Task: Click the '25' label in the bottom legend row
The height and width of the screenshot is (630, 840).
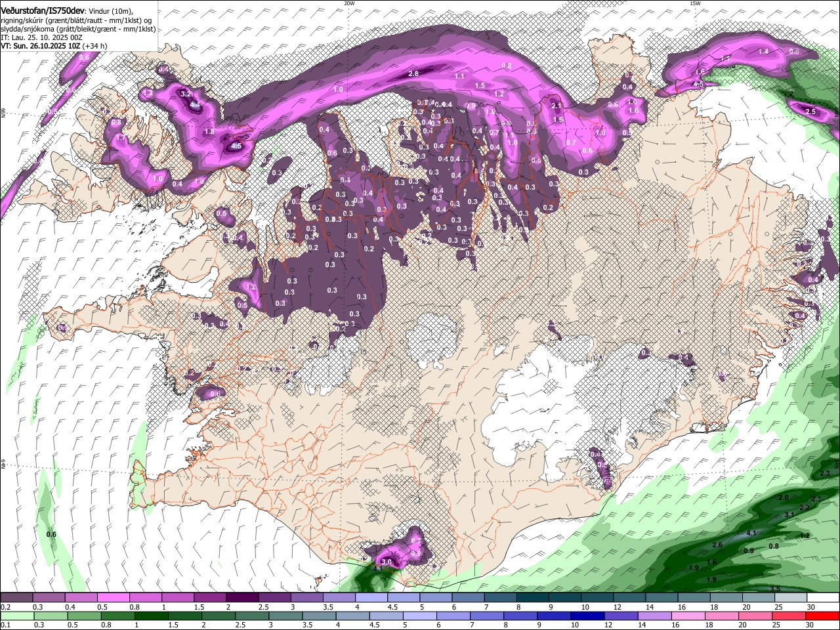Action: coord(776,625)
